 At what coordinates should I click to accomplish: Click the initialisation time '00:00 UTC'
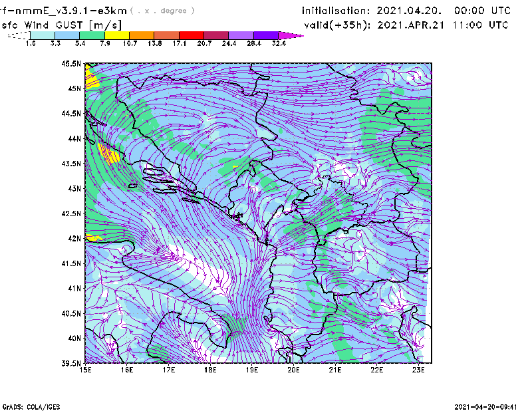click(x=483, y=11)
